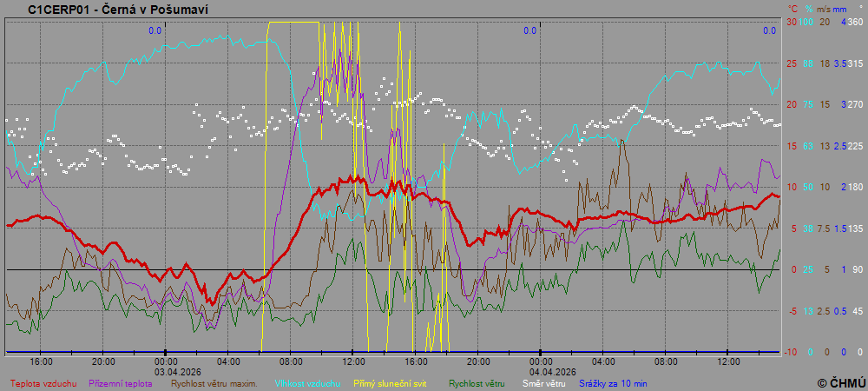Click the Rychlost větru maxim. legend label
The image size is (868, 391).
click(214, 382)
